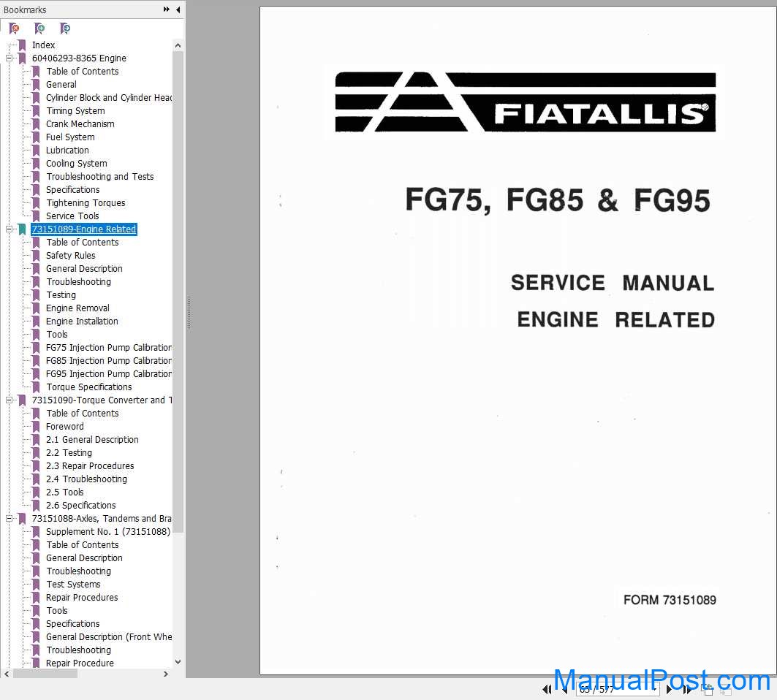The height and width of the screenshot is (700, 777).
Task: Click the bookmarks horizontal scroll-right arrow
Action: (x=165, y=674)
